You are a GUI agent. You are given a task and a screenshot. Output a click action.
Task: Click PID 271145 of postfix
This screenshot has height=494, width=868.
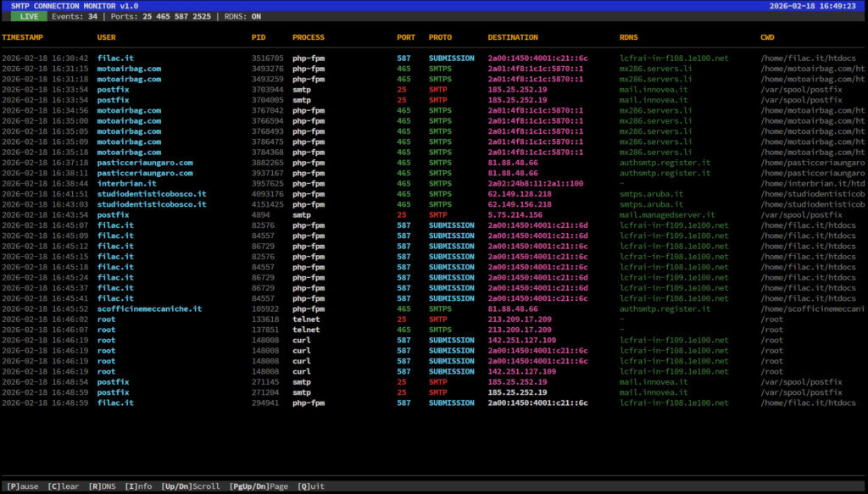[x=265, y=382]
